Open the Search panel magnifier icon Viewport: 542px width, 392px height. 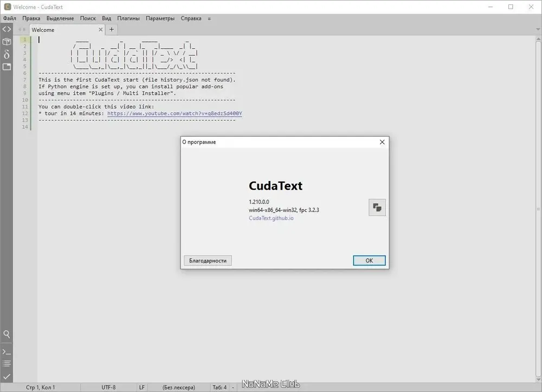(x=7, y=335)
